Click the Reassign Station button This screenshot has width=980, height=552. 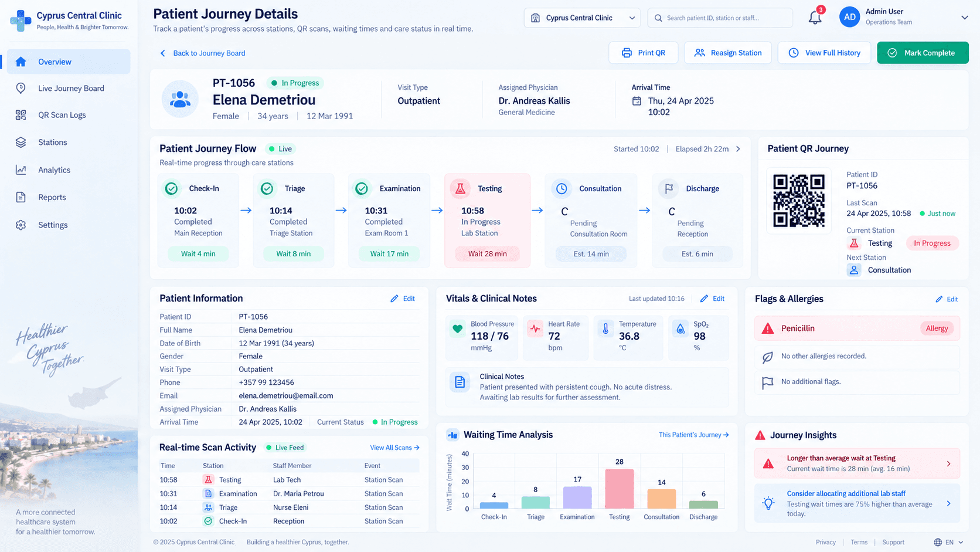click(x=728, y=53)
